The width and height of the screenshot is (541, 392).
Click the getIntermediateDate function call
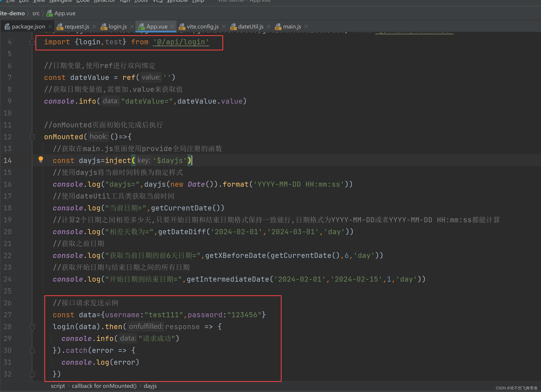(228, 279)
